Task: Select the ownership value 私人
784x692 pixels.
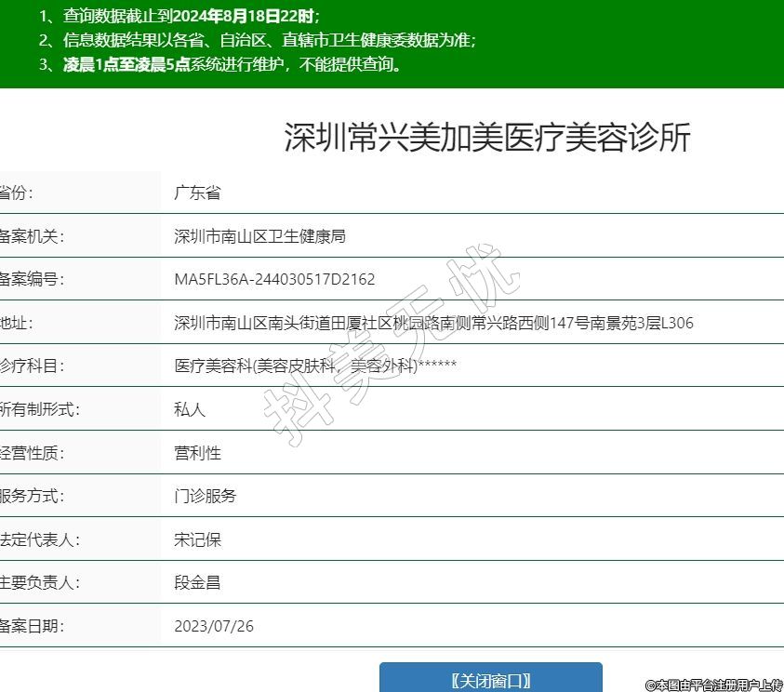Action: point(190,409)
